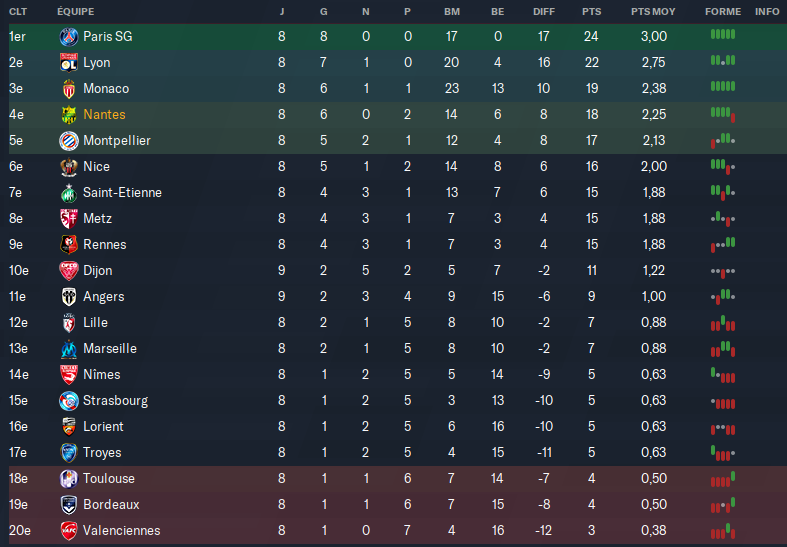This screenshot has height=547, width=787.
Task: Click the INFO column header
Action: pyautogui.click(x=767, y=12)
